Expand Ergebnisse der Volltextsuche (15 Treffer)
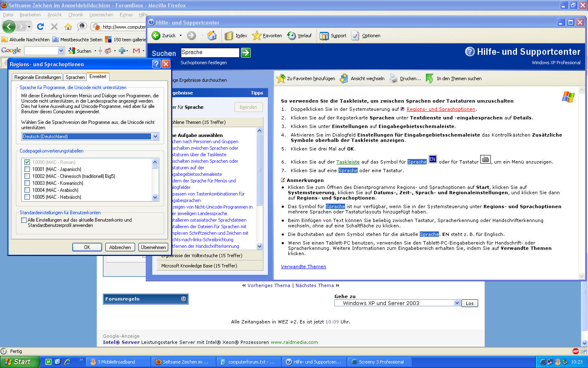This screenshot has height=368, width=588. tap(210, 256)
